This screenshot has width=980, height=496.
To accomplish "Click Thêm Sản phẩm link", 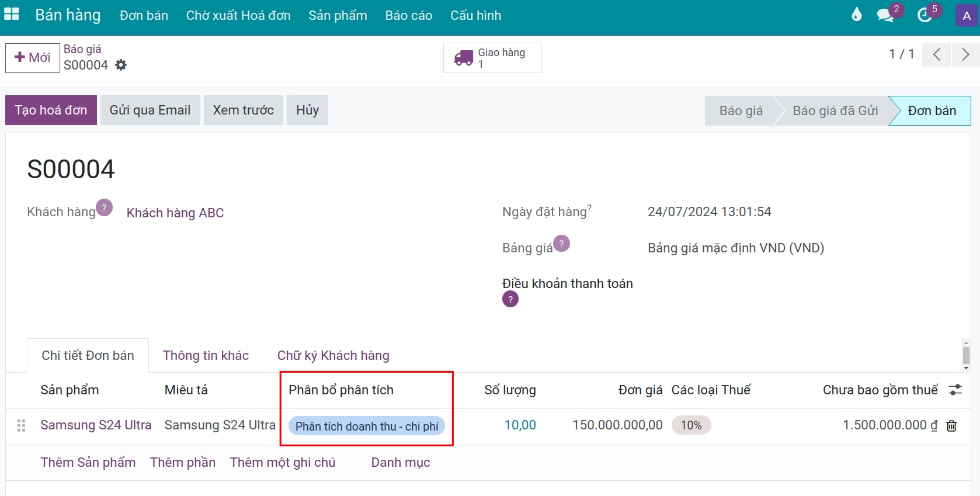I will click(x=88, y=463).
